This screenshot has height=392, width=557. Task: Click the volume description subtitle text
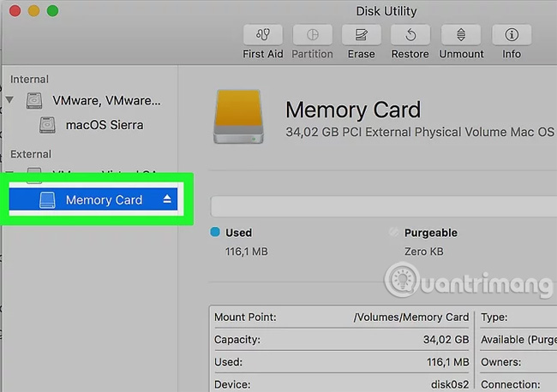coord(420,132)
